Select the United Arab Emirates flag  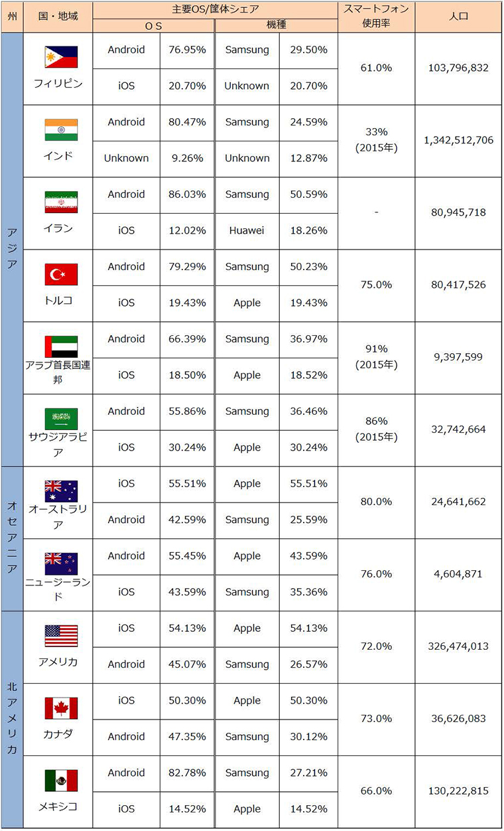[61, 346]
